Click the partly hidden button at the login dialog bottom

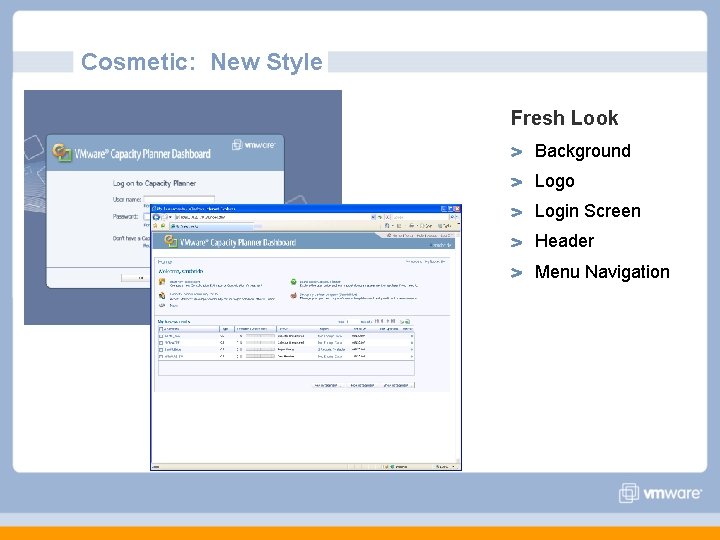136,278
